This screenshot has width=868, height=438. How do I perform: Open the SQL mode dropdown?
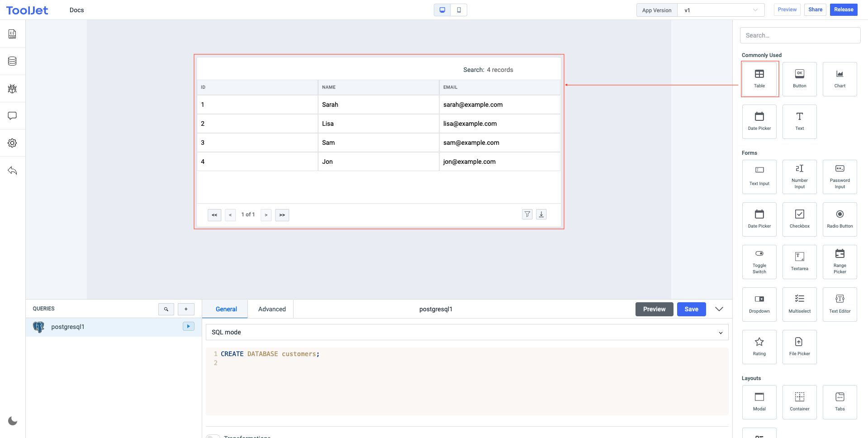tap(467, 332)
